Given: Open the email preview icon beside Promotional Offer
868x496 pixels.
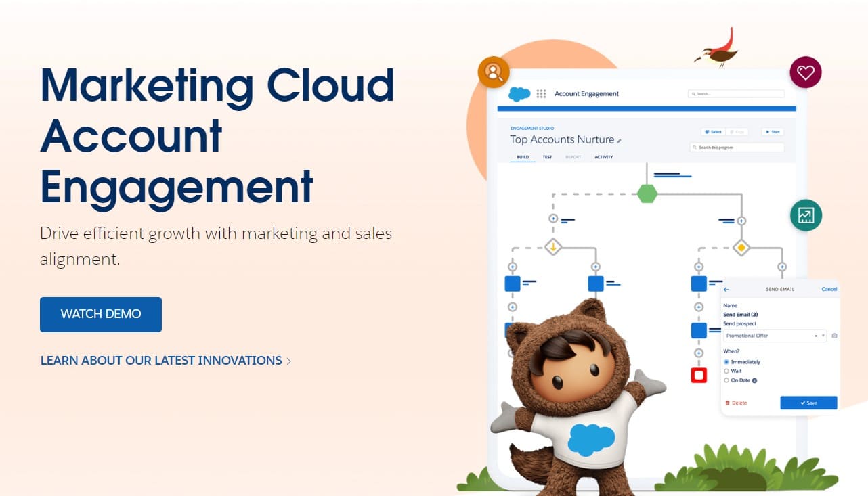Looking at the screenshot, I should [x=834, y=336].
